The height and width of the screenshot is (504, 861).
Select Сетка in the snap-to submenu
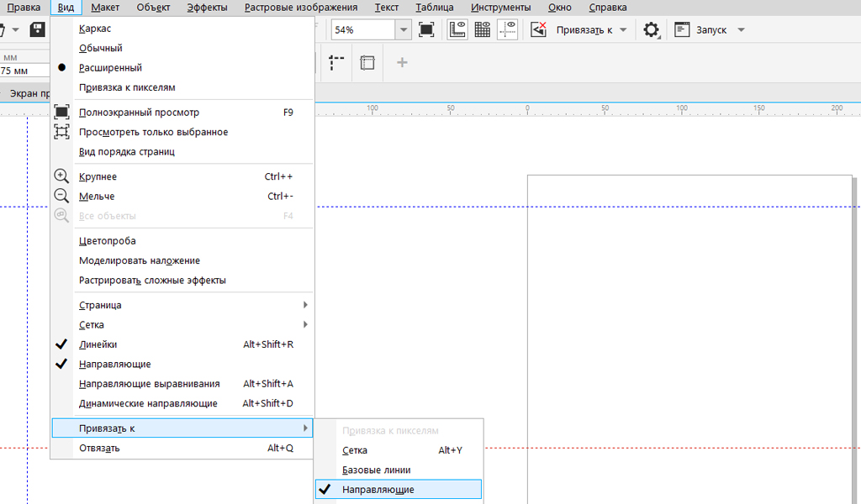(355, 450)
